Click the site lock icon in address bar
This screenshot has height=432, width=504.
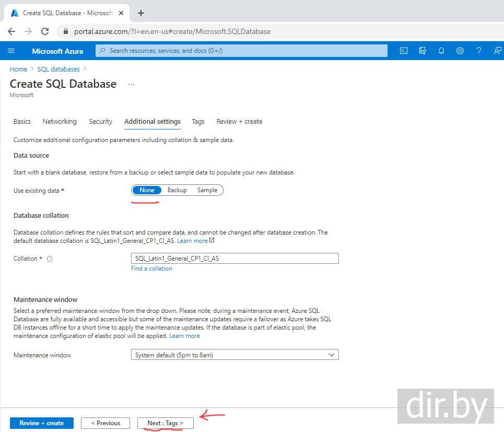click(66, 31)
